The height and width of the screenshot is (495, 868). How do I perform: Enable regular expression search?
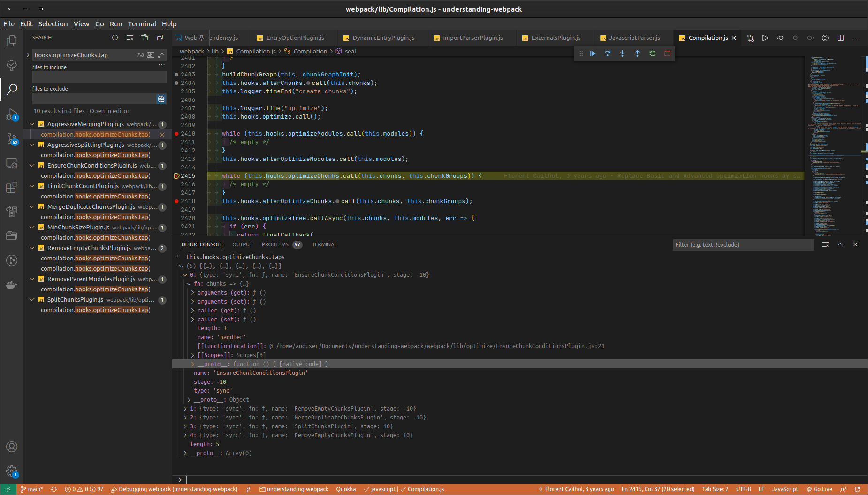(x=160, y=55)
